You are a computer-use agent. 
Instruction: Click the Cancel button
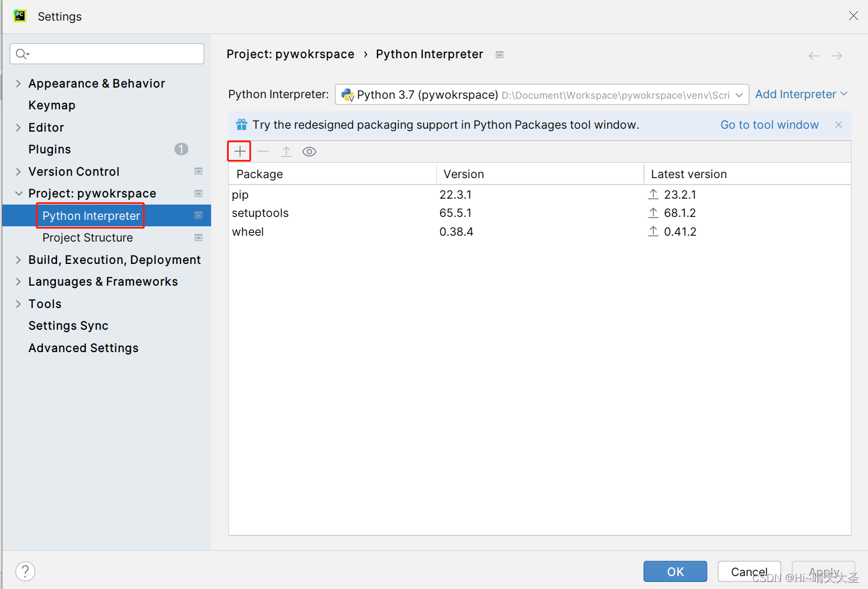(749, 571)
